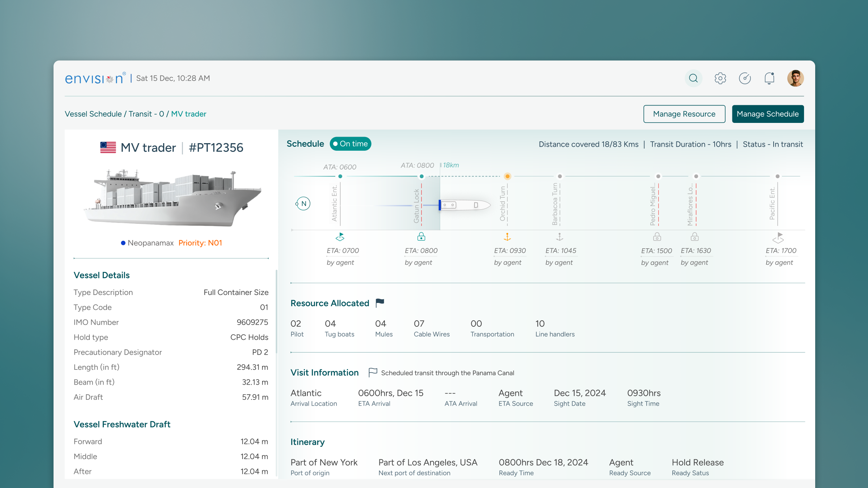
Task: Click 'Part of Los Angeles, USA' destination
Action: click(428, 462)
